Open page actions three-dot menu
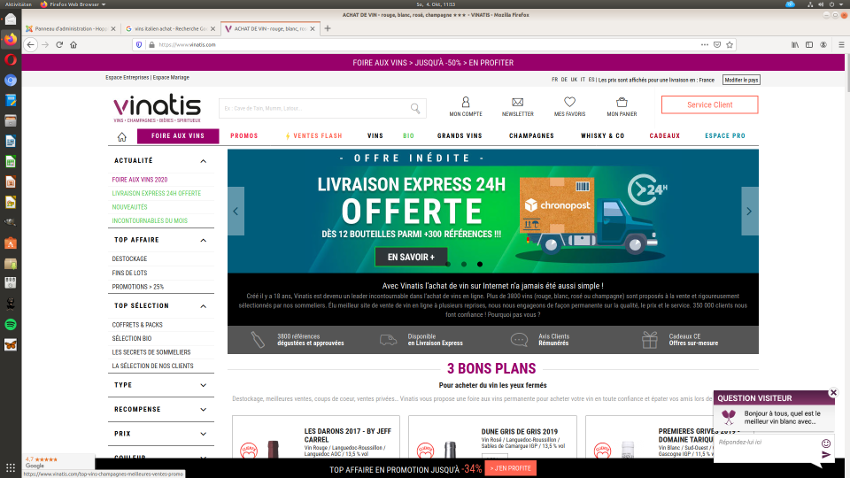This screenshot has height=478, width=850. pos(704,45)
